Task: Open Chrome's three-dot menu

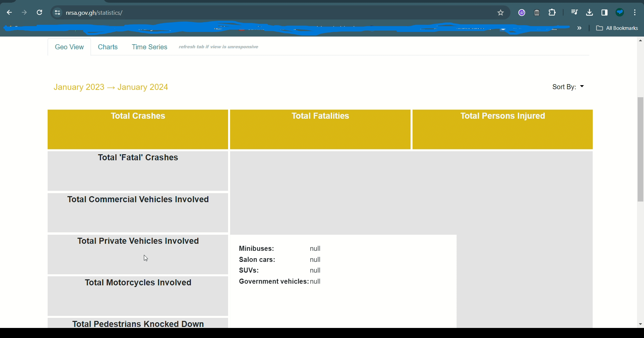Action: click(x=635, y=13)
